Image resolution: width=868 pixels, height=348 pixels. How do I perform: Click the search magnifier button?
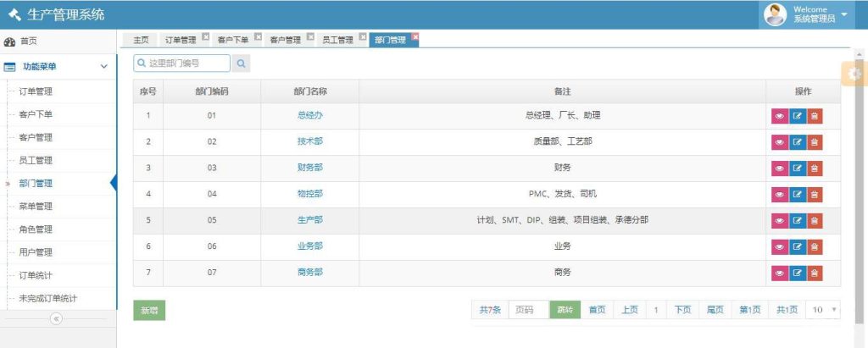tap(242, 64)
